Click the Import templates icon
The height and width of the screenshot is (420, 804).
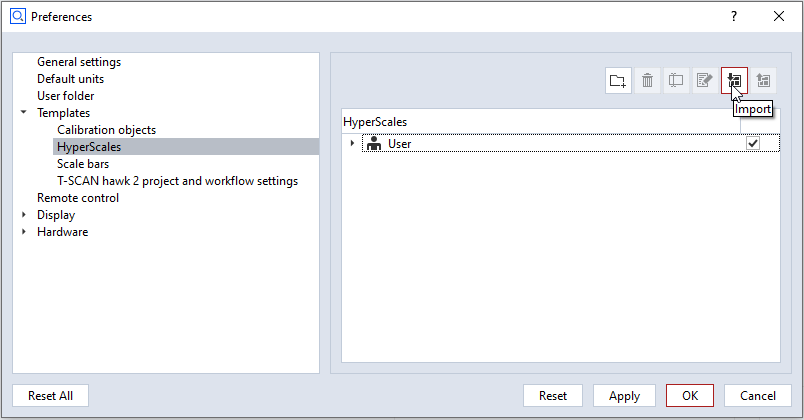[733, 81]
